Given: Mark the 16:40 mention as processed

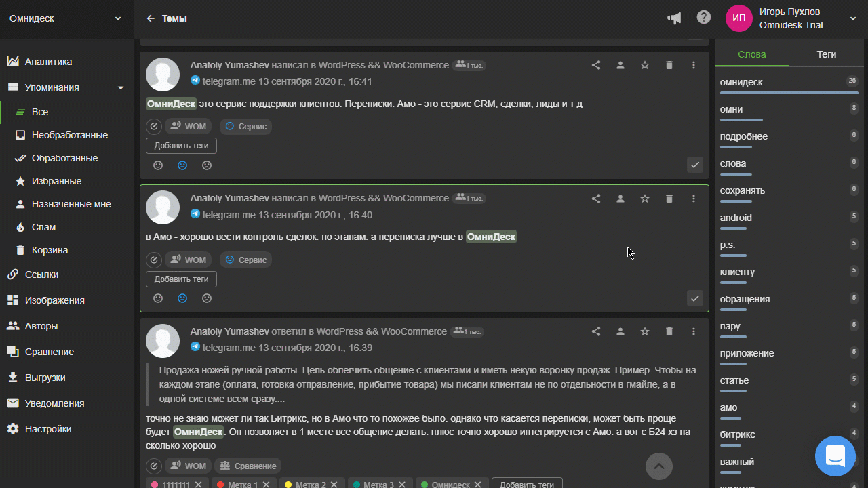Looking at the screenshot, I should [x=695, y=298].
